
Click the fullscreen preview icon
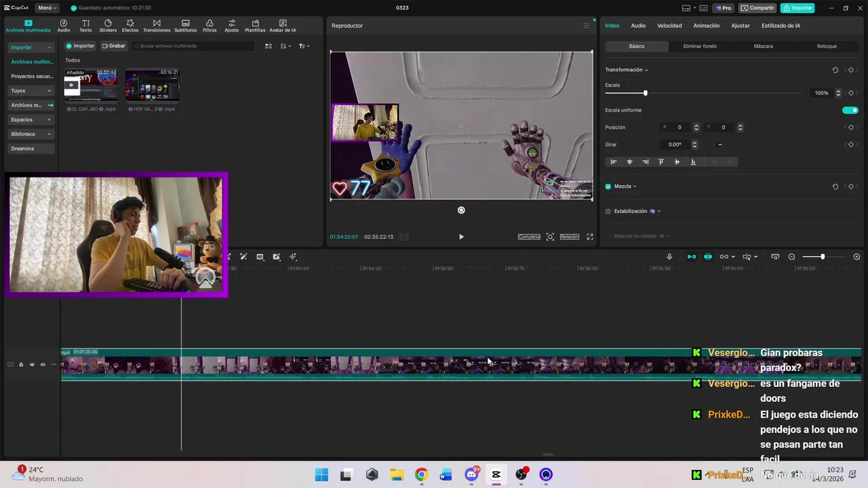pos(590,237)
